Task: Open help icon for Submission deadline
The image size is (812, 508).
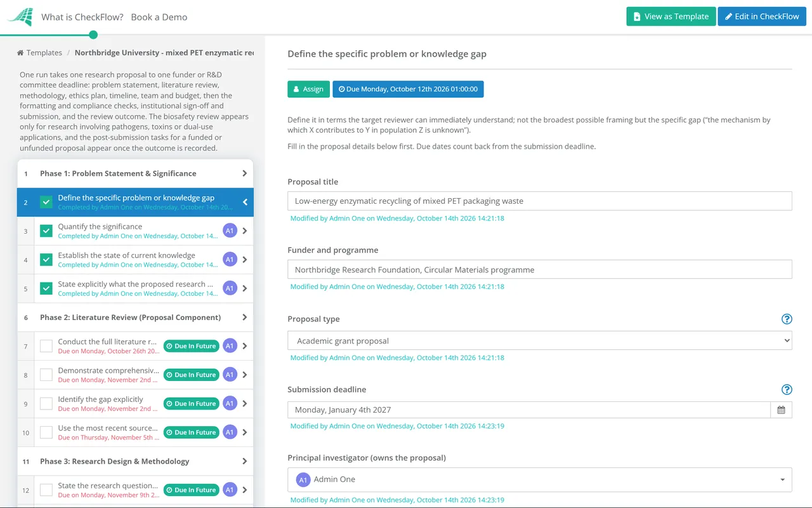Action: click(x=787, y=389)
